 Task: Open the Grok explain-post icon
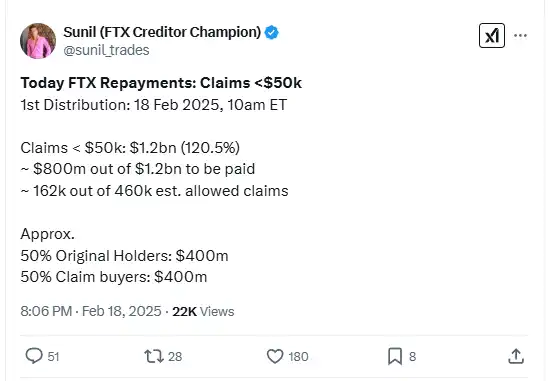click(x=492, y=36)
